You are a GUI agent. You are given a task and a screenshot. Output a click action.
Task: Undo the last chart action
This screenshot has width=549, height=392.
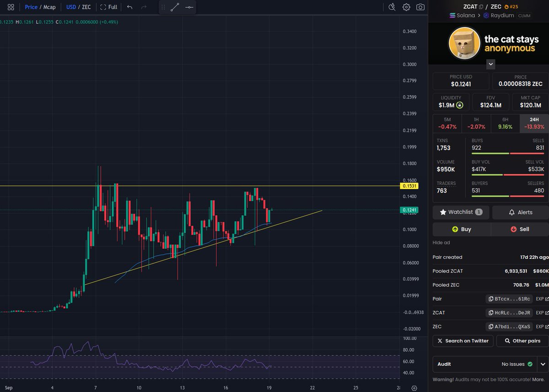click(x=129, y=7)
